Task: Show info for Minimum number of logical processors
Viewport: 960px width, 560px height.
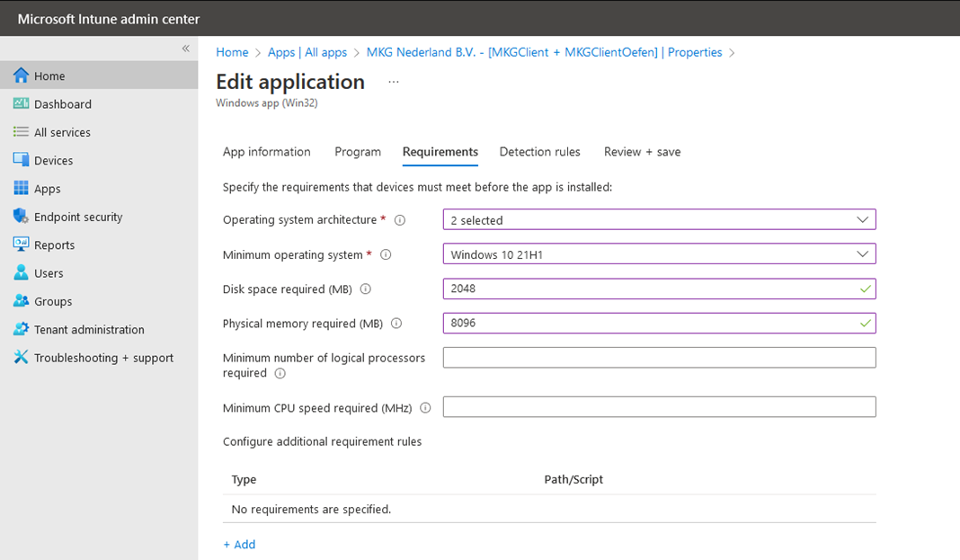Action: (280, 373)
